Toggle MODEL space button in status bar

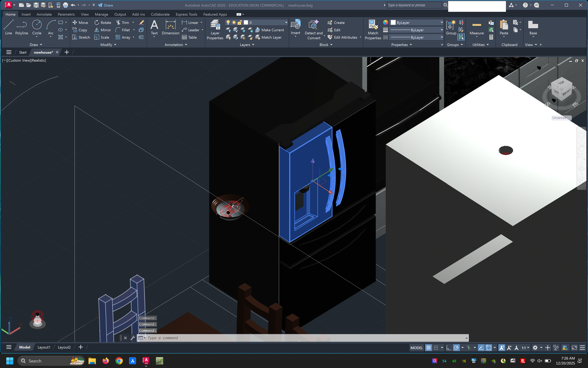[x=417, y=348]
